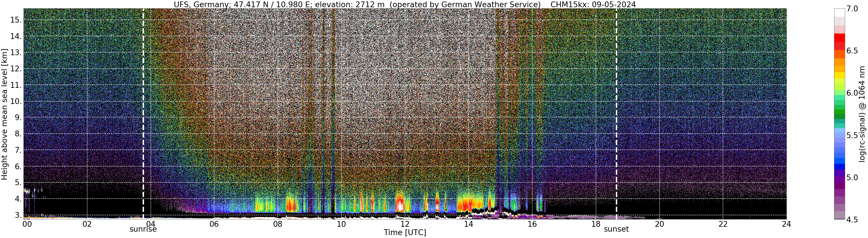The height and width of the screenshot is (238, 868).
Task: Click the 'sunset' label below the axis
Action: [616, 229]
